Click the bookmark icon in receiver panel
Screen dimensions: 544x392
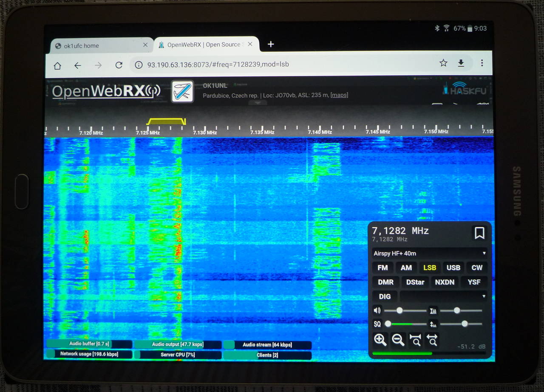479,233
